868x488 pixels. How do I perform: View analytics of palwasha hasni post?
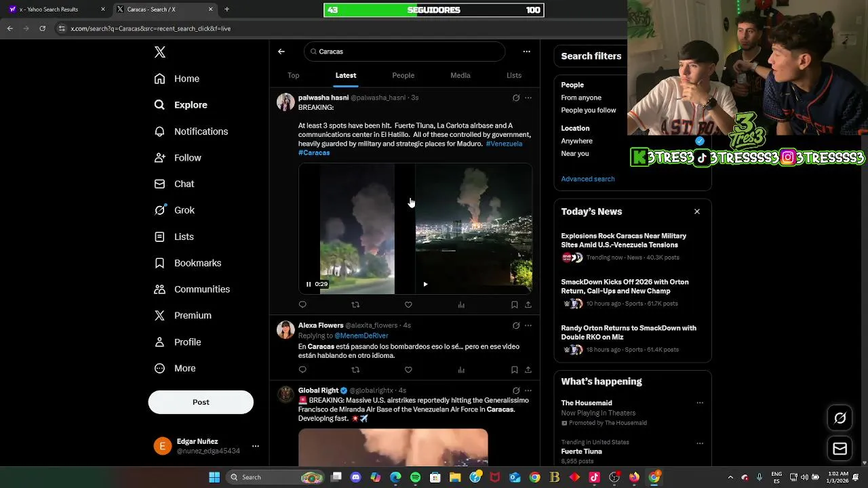(461, 305)
